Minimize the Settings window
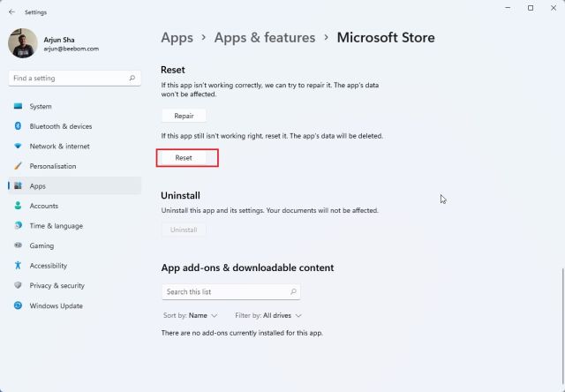 click(x=508, y=8)
